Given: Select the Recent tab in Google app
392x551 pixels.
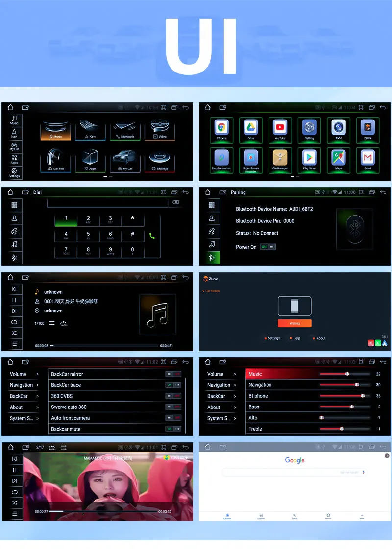Looking at the screenshot, I should pos(328,516).
